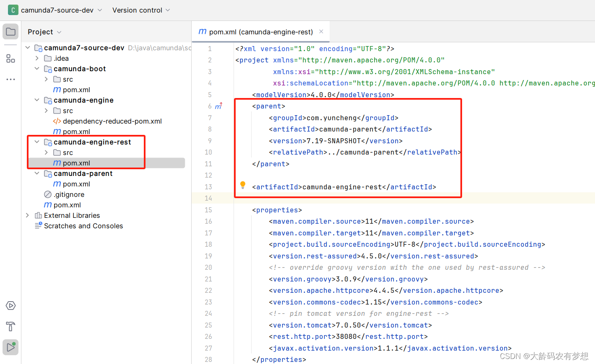
Task: Click line number 28 in gutter
Action: pos(208,359)
